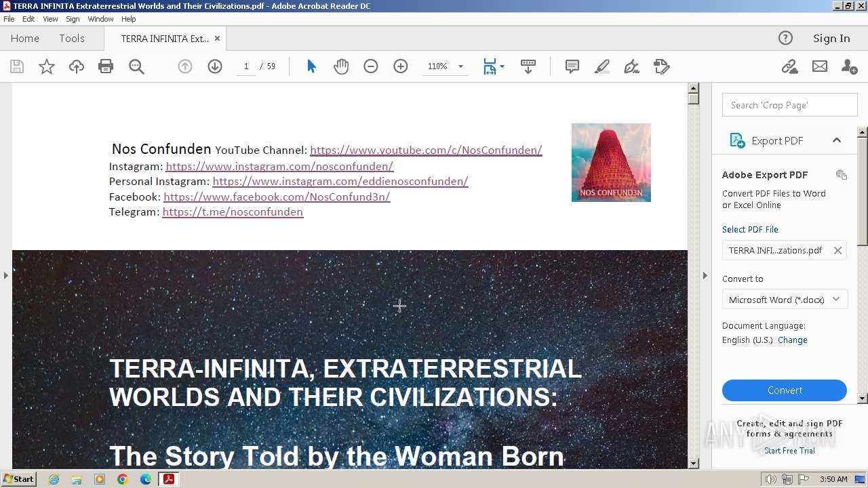868x488 pixels.
Task: Add a comment sticky note
Action: tap(572, 66)
